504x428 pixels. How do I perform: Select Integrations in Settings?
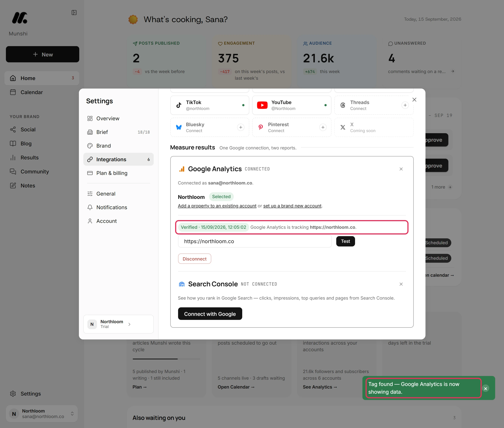118,159
